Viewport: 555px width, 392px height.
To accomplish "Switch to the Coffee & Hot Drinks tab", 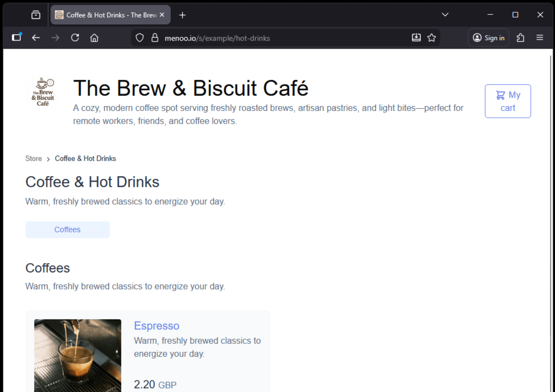I will tap(106, 15).
